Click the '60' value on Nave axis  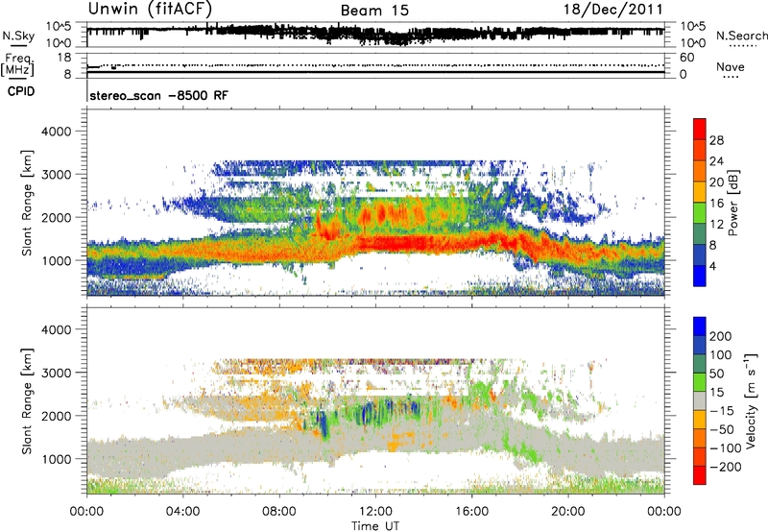click(x=686, y=58)
